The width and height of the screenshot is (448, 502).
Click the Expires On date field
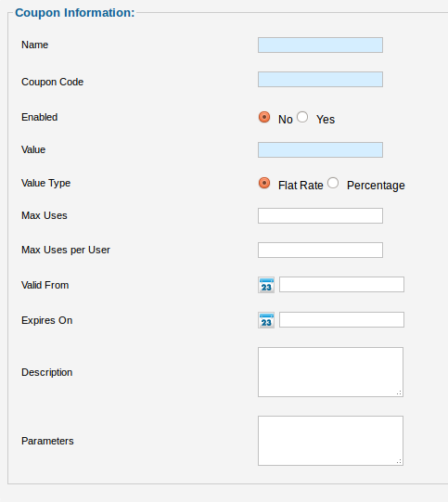[341, 319]
